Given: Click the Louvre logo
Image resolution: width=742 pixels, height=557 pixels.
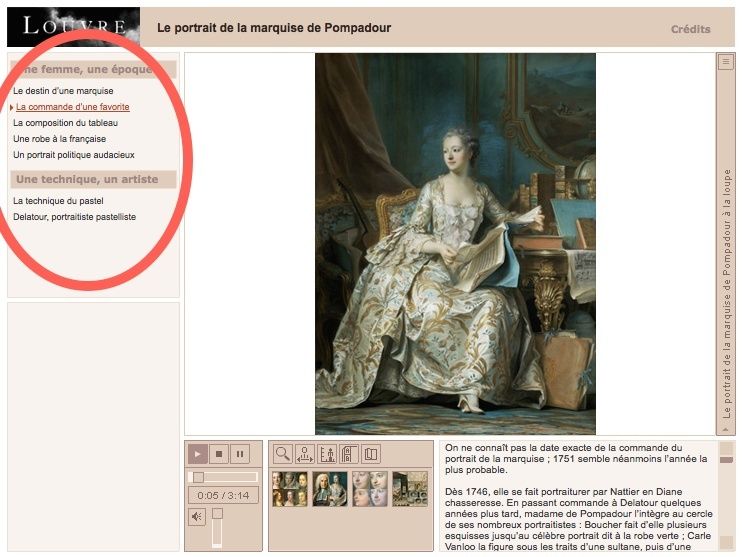Looking at the screenshot, I should pos(73,27).
